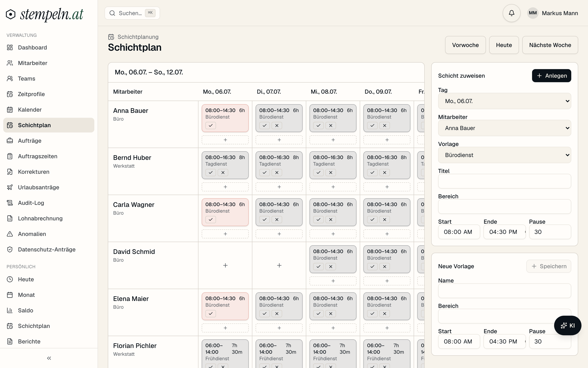
Task: Go to Mitarbeiter page
Action: click(x=49, y=63)
